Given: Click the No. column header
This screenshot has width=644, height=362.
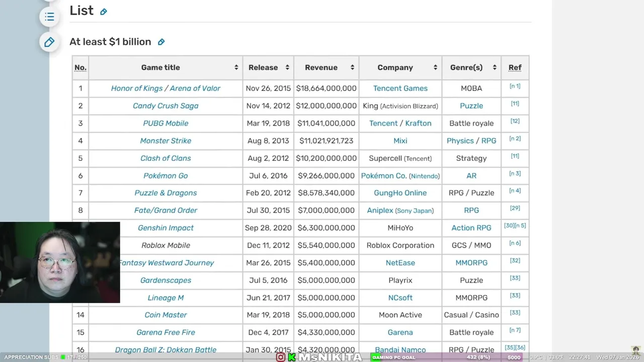Looking at the screenshot, I should [80, 67].
